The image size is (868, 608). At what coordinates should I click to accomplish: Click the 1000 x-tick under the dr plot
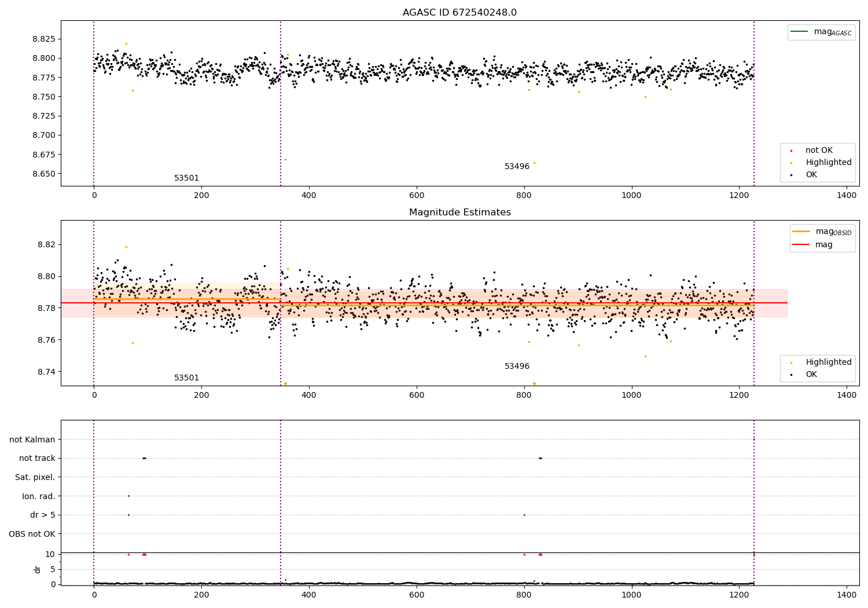631,595
